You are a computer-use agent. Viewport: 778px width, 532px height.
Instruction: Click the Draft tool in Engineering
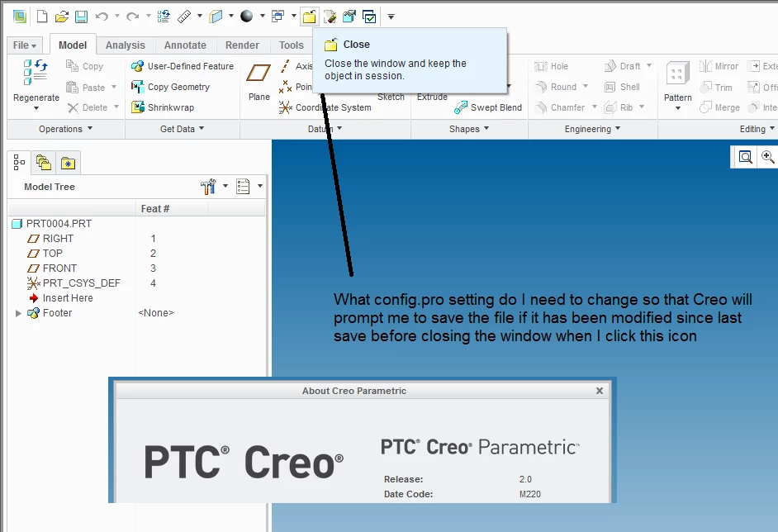623,66
